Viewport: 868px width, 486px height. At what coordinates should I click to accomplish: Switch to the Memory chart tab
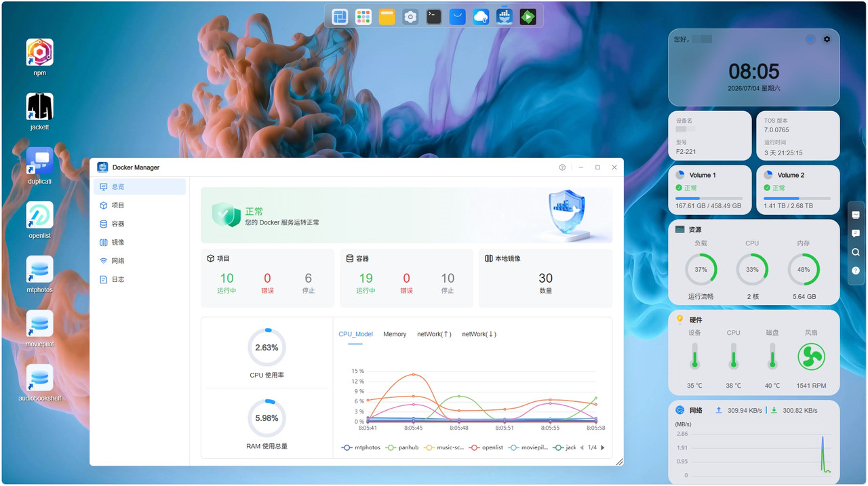pos(395,334)
